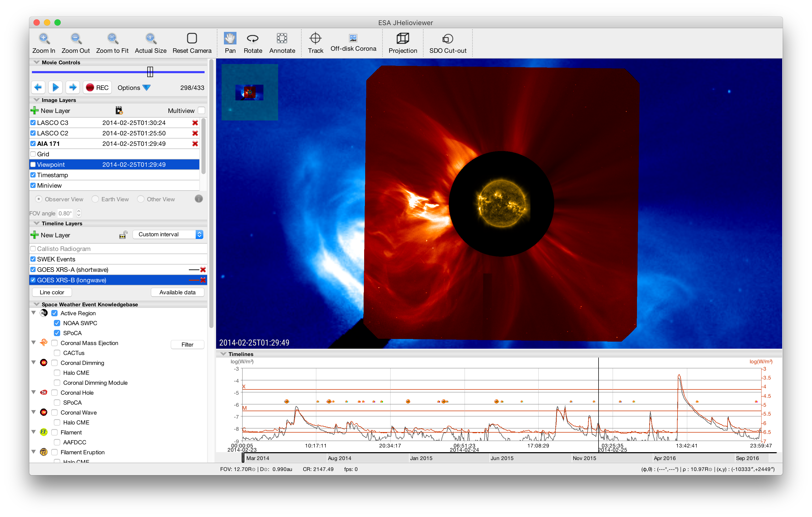Toggle Off-disk Corona display
The image size is (812, 517).
pyautogui.click(x=353, y=43)
